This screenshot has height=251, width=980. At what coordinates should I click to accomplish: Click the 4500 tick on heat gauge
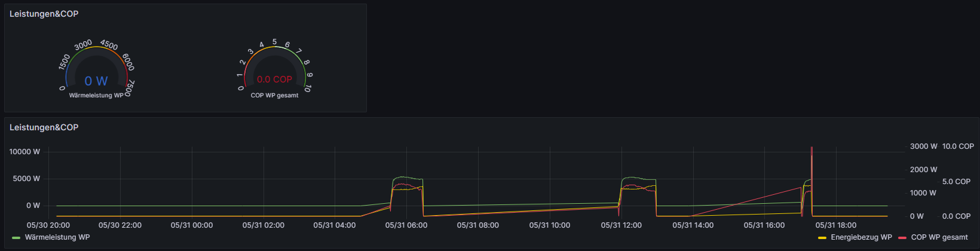click(x=109, y=45)
